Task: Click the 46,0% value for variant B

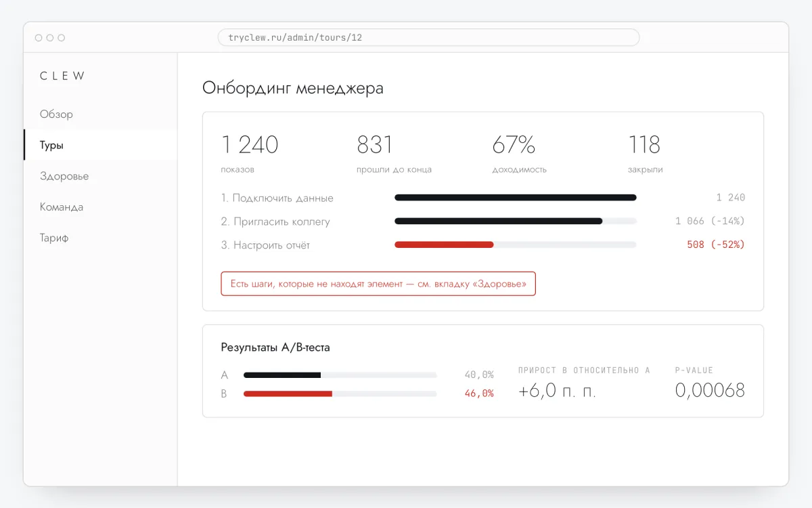Action: click(479, 394)
